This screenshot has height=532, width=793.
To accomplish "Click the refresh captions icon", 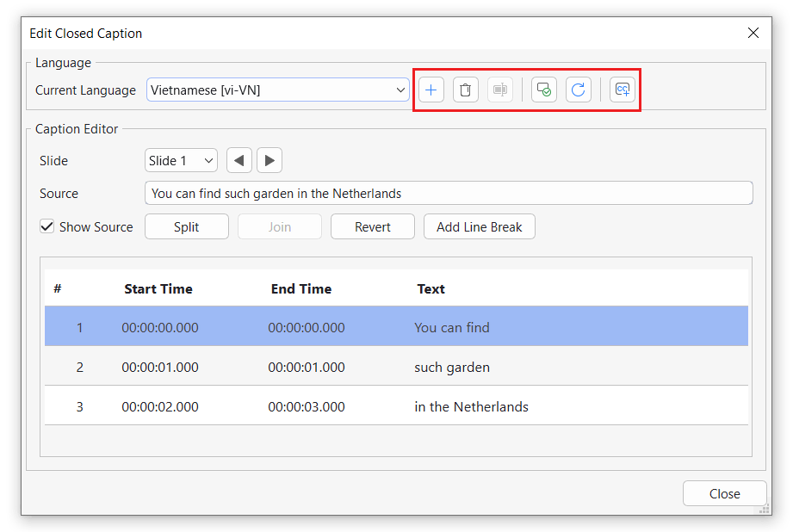I will 578,89.
